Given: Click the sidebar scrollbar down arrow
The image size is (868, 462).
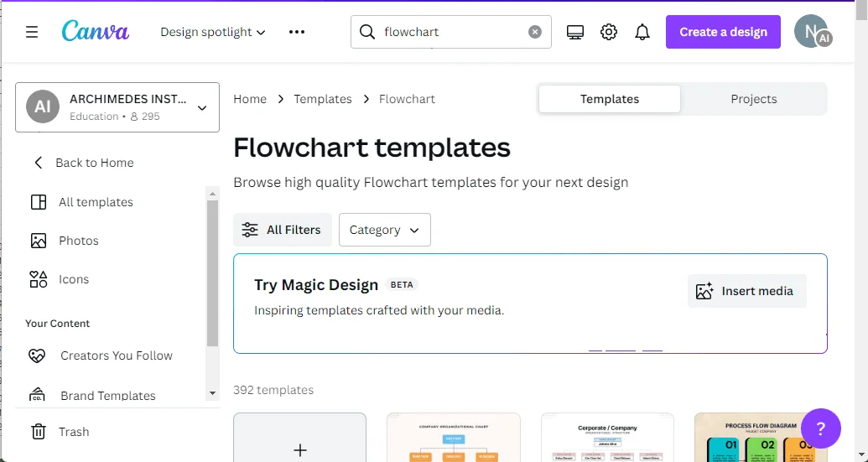Looking at the screenshot, I should pyautogui.click(x=212, y=393).
